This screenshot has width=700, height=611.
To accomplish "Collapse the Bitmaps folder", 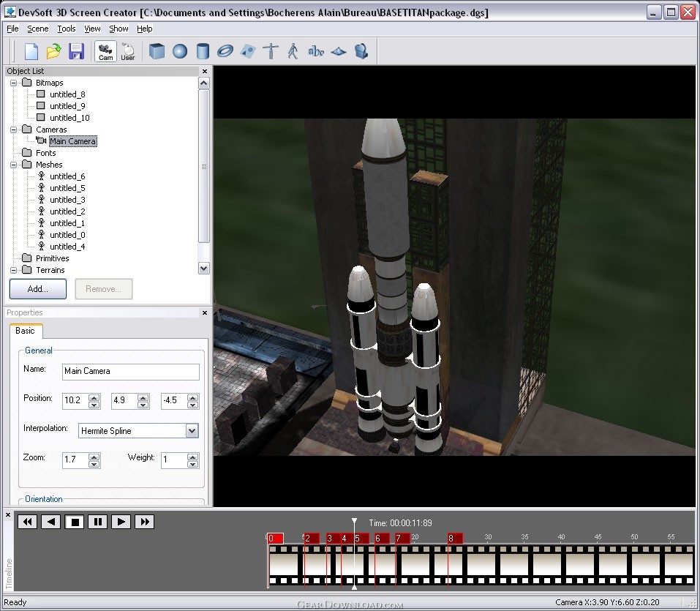I will click(13, 83).
